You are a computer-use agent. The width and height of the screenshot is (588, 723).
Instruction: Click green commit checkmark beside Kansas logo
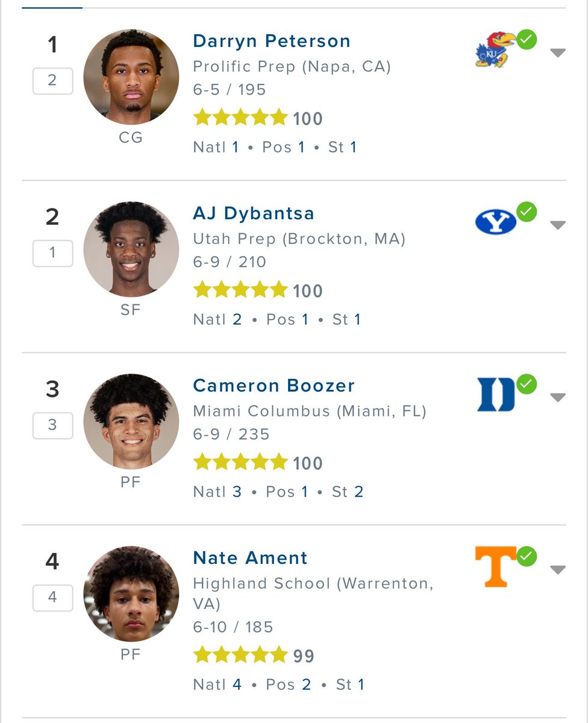click(x=527, y=40)
